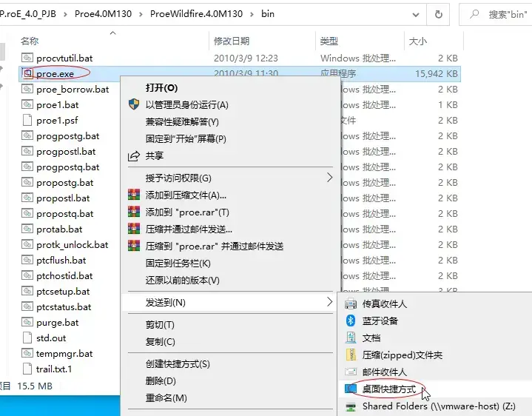
Task: Select ProeWildfire.4.0M130 breadcrumb segment
Action: tap(196, 14)
